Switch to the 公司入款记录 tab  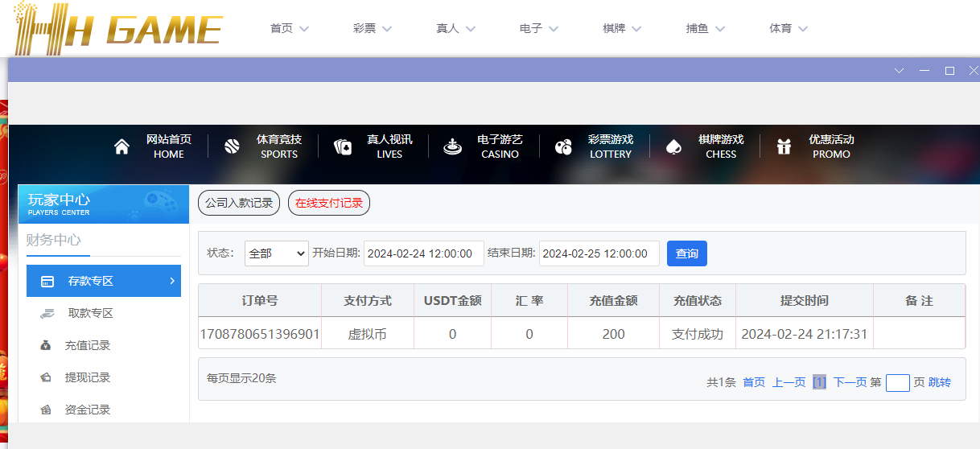[239, 203]
